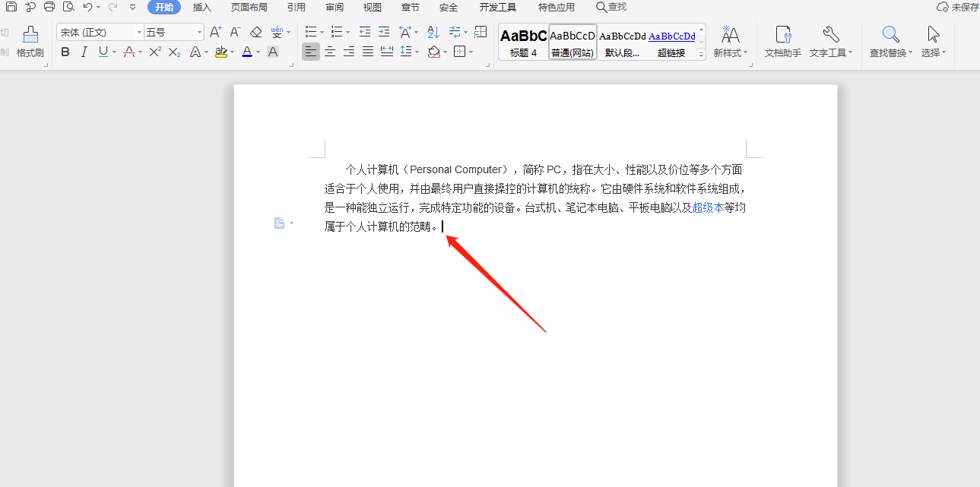Apply the 标题 4 heading style
Viewport: 980px width, 487px height.
coord(523,42)
